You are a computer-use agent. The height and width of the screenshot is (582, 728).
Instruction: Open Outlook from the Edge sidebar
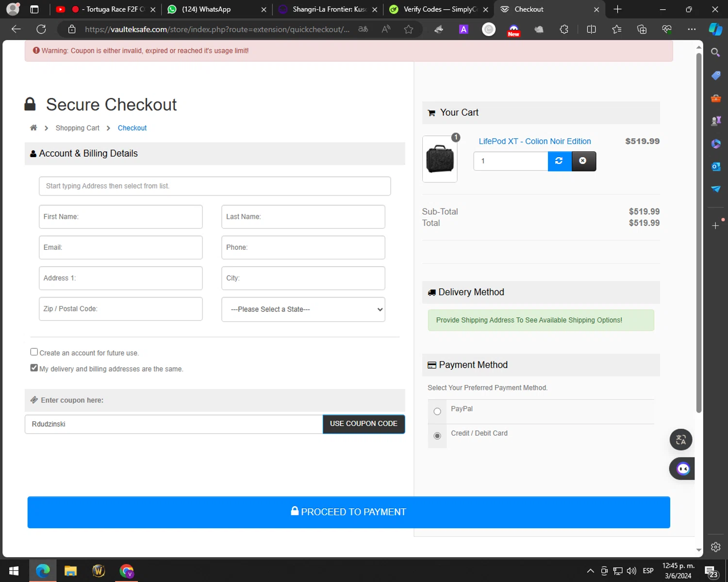point(715,166)
